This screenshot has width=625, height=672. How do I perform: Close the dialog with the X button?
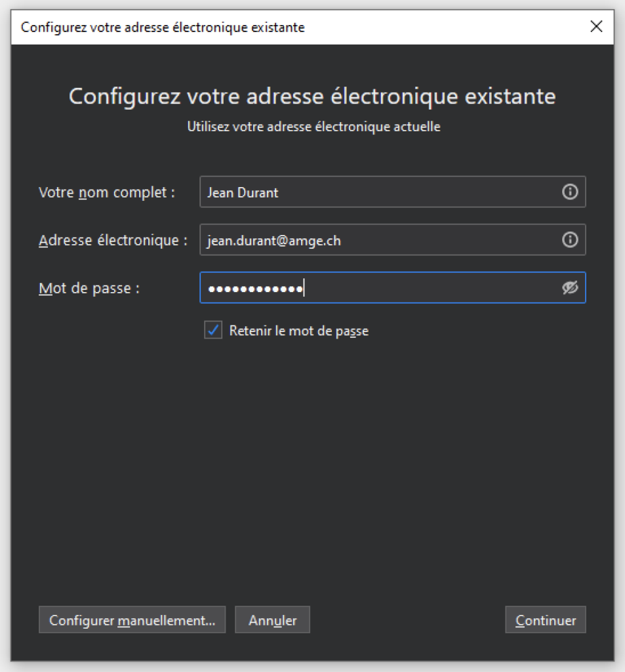coord(595,27)
